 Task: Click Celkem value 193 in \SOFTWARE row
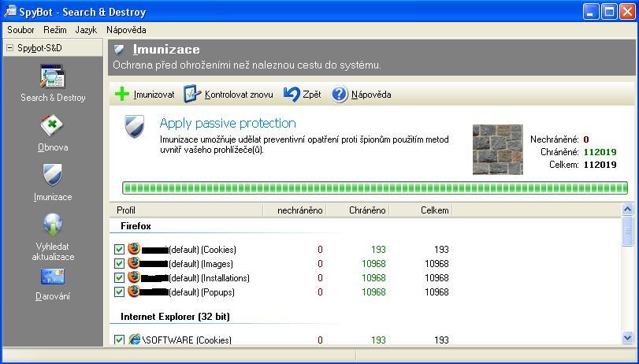click(441, 340)
